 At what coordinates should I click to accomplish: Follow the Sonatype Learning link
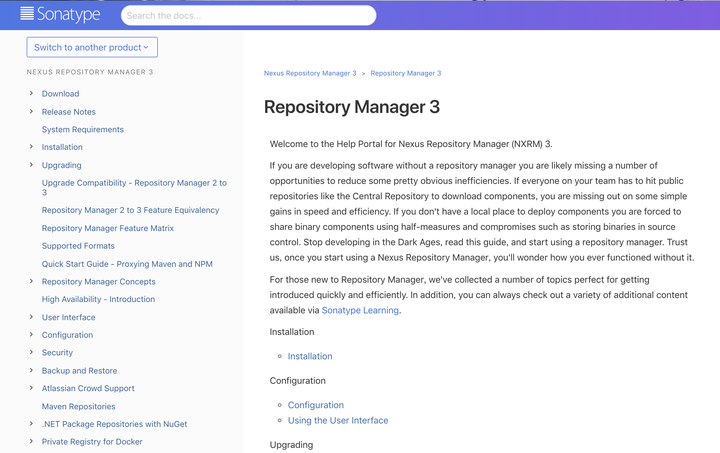pos(360,310)
